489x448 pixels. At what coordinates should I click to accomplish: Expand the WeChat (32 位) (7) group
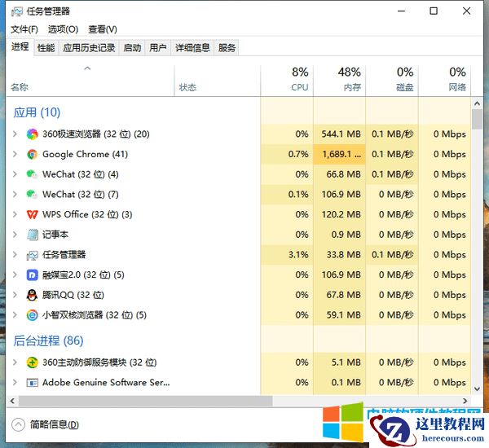[x=15, y=194]
